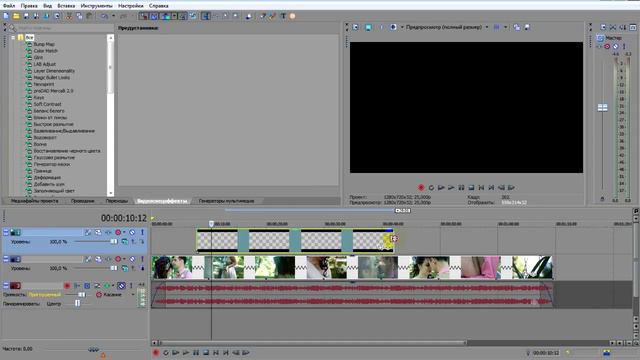The width and height of the screenshot is (640, 360).
Task: Click the Cut scissors icon
Action: (69, 16)
